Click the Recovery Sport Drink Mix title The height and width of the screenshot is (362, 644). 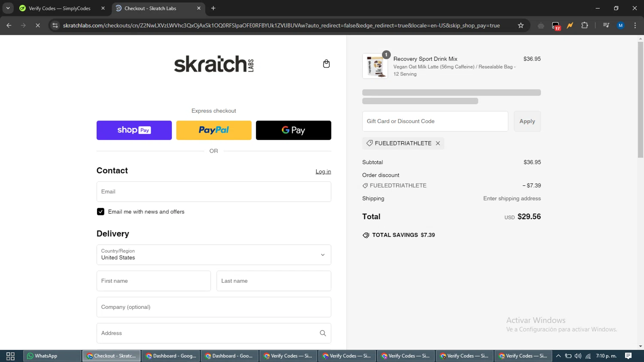pyautogui.click(x=425, y=59)
